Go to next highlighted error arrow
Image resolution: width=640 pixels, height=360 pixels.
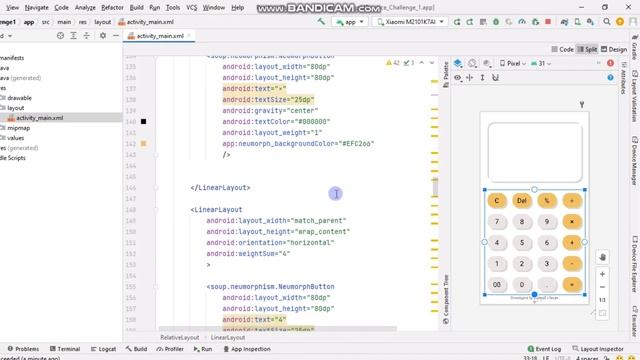[432, 63]
